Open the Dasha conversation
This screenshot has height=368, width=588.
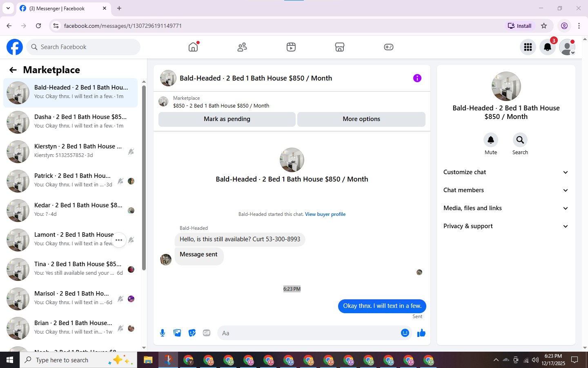(x=70, y=122)
